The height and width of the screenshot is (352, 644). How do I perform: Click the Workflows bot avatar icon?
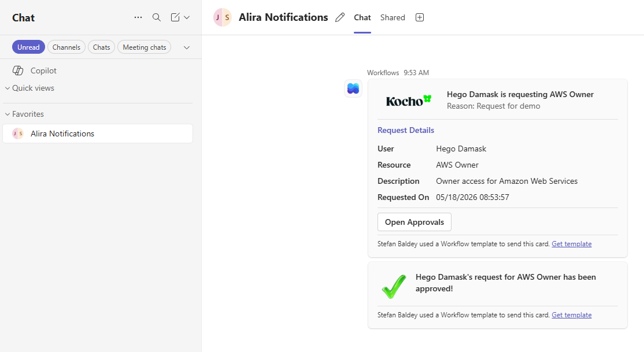pos(353,88)
